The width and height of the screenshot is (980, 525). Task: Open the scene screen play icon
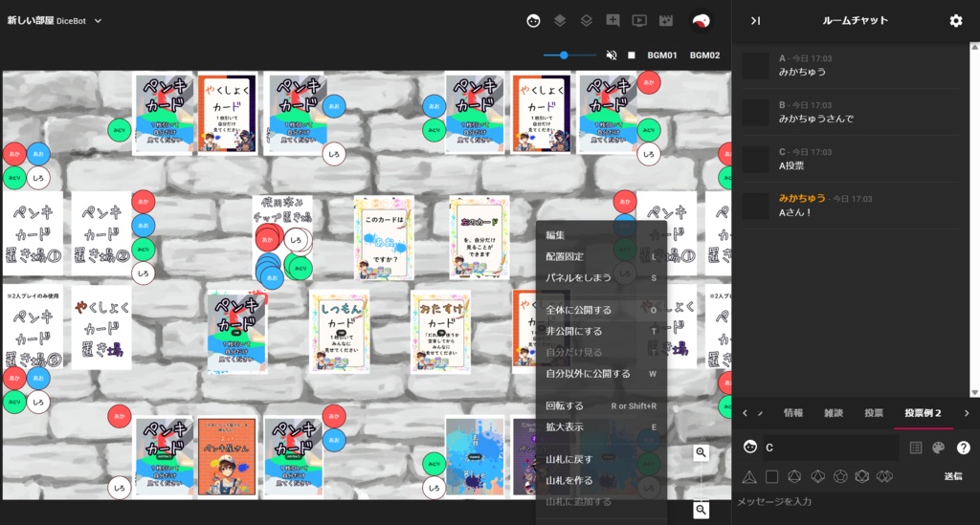pyautogui.click(x=639, y=21)
